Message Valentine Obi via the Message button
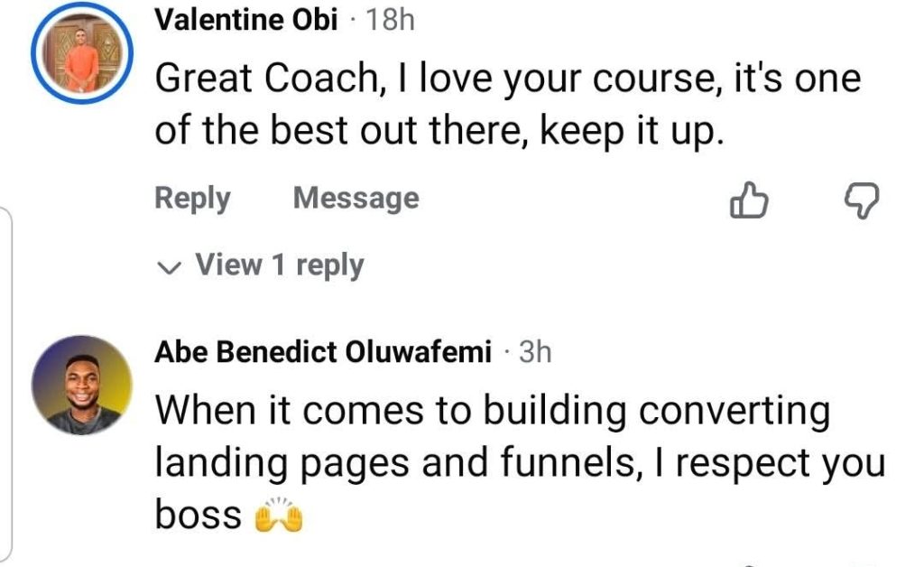Screen dimensions: 924x567 [356, 198]
